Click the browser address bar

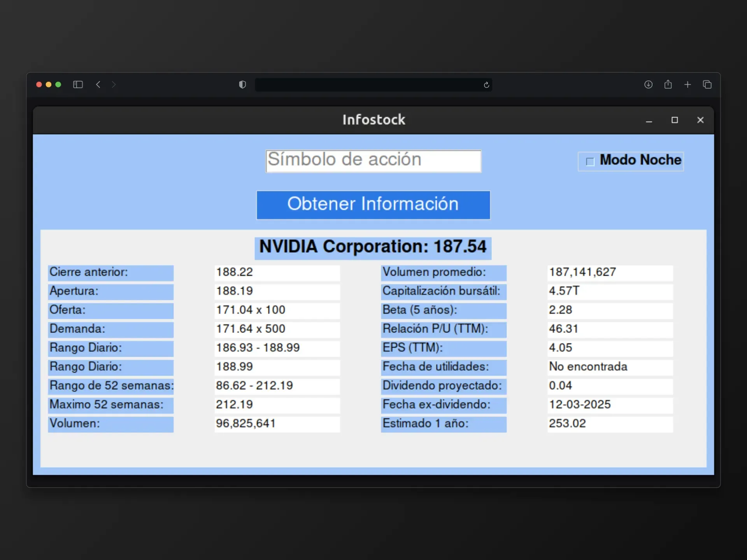click(373, 85)
